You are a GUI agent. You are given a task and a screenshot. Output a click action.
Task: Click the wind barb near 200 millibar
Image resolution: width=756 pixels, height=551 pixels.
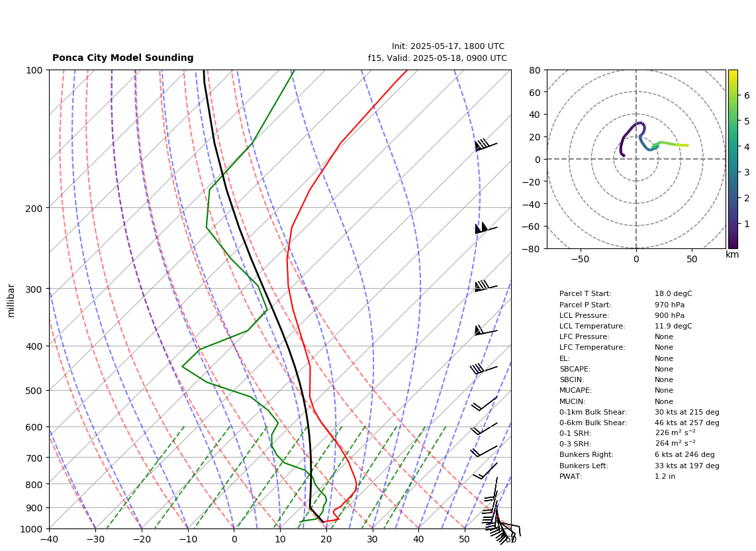[486, 228]
